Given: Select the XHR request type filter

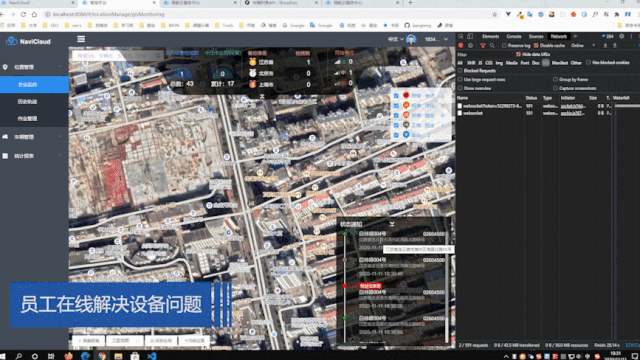Looking at the screenshot, I should click(471, 63).
